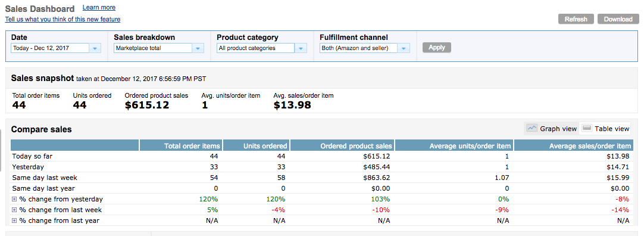
Task: Open the Learn more link
Action: (x=99, y=7)
